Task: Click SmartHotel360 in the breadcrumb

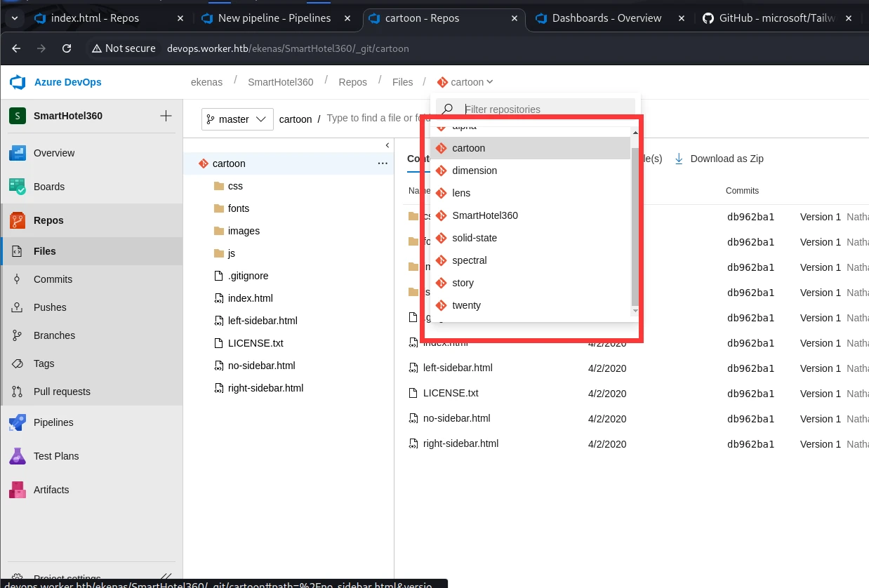Action: tap(280, 82)
